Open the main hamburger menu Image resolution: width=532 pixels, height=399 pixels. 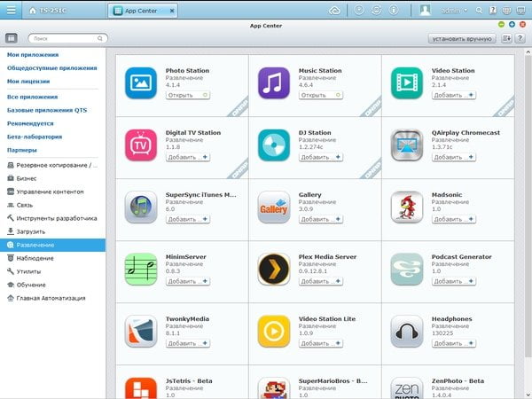[11, 10]
